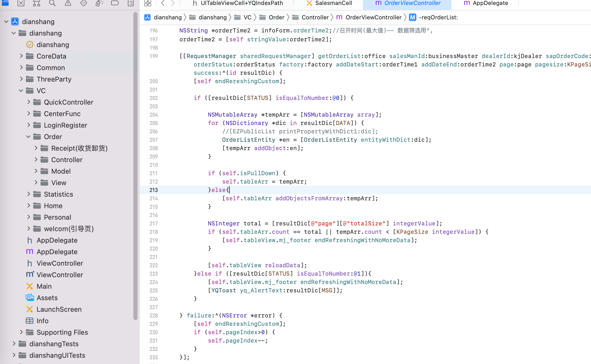Click the Controller folder in the jump bar
The height and width of the screenshot is (364, 591).
(x=311, y=17)
